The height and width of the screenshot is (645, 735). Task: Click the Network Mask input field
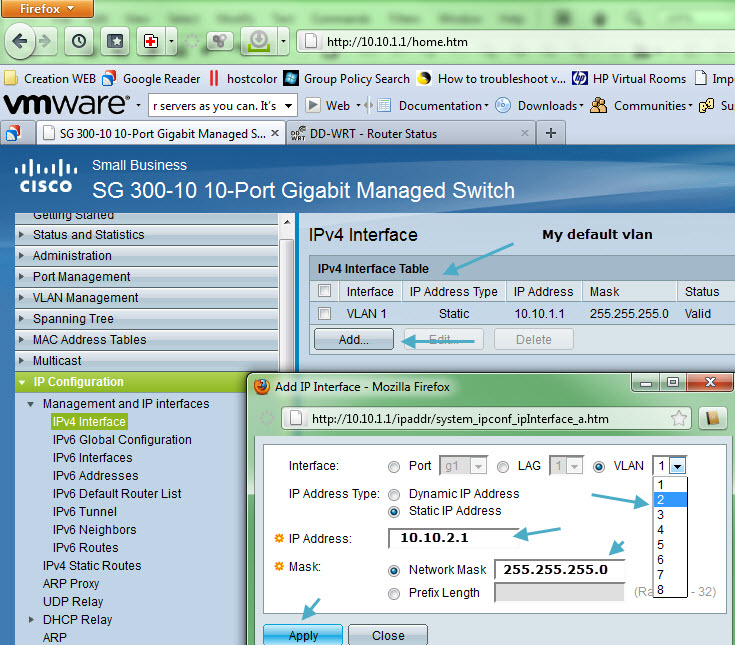[x=560, y=570]
